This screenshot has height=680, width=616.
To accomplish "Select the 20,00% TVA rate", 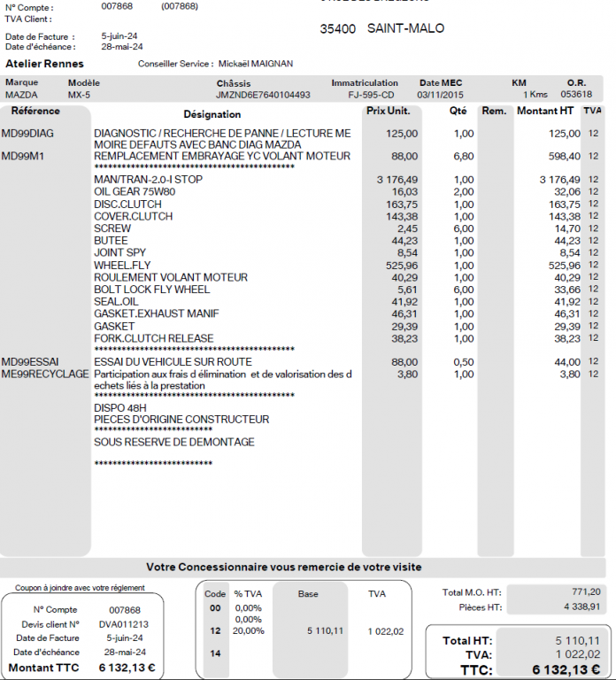I will 249,631.
